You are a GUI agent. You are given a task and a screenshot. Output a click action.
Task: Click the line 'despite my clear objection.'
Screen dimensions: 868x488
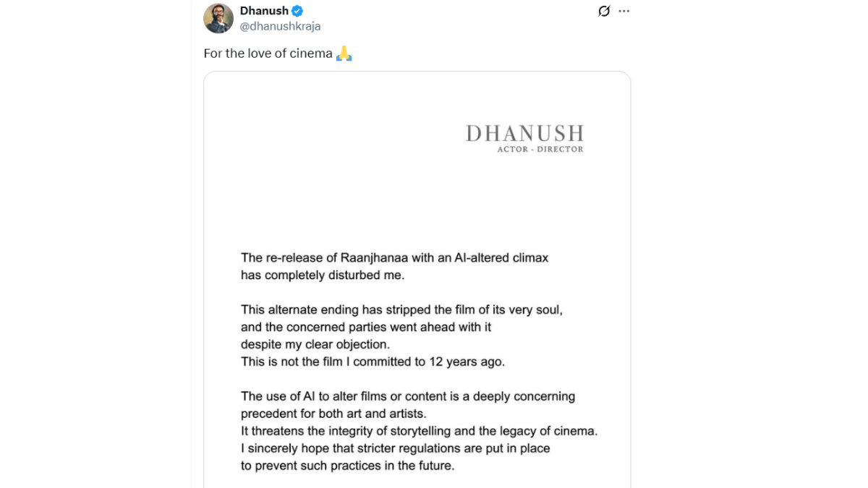[x=315, y=344]
